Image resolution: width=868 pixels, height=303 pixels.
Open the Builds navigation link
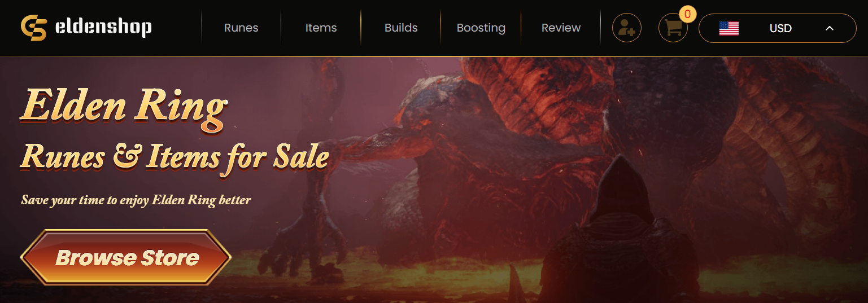pos(401,28)
